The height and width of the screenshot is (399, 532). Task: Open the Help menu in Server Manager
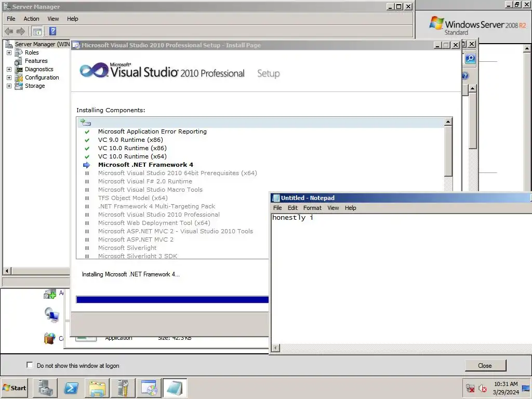coord(72,19)
